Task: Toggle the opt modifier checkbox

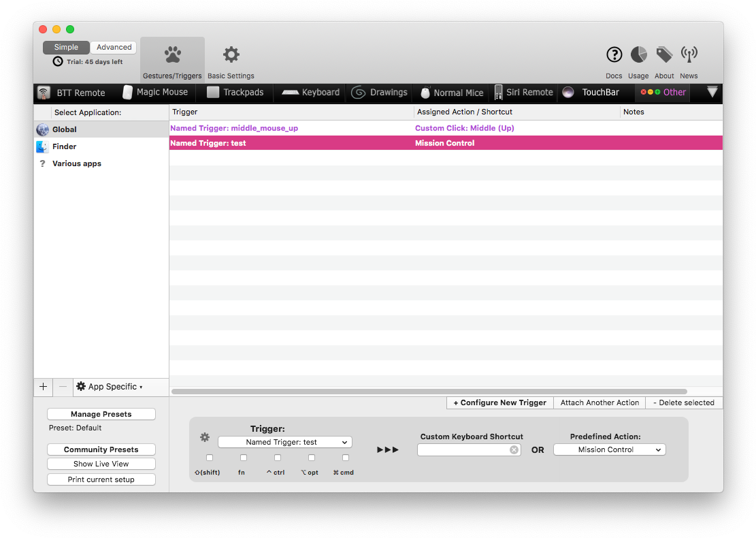Action: coord(312,458)
